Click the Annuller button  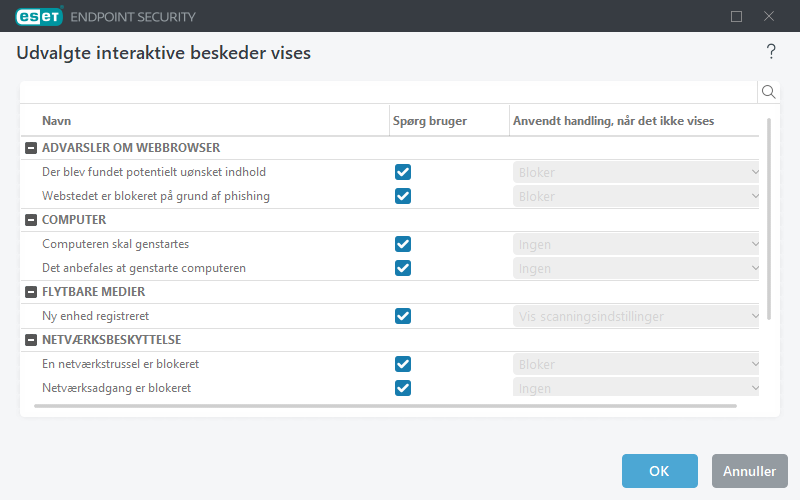(x=749, y=471)
